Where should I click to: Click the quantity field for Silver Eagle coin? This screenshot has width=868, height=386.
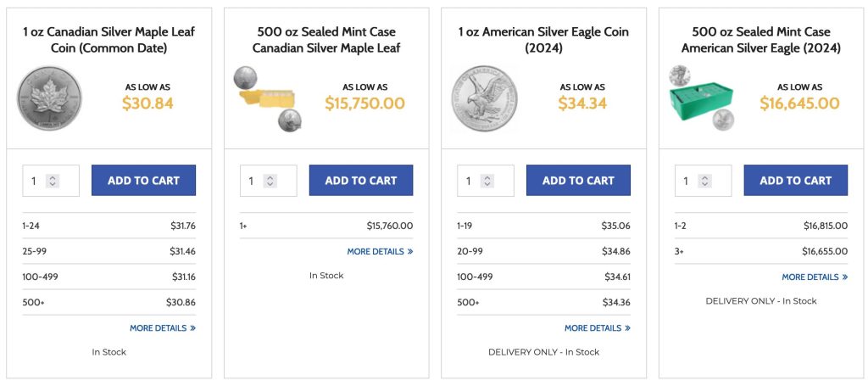tap(470, 181)
